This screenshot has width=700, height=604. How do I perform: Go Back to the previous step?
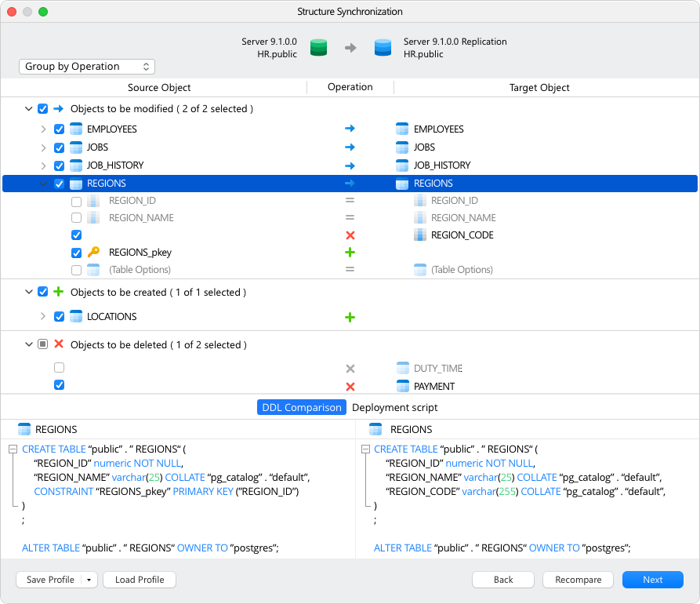tap(503, 580)
